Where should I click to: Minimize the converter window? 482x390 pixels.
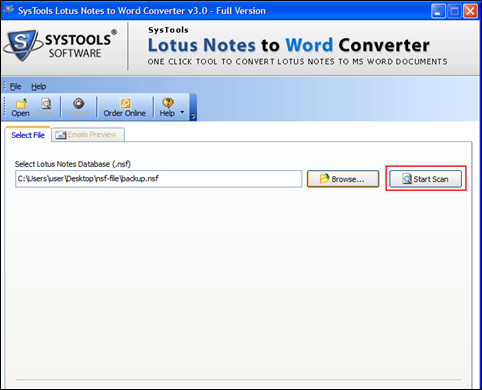tap(438, 11)
